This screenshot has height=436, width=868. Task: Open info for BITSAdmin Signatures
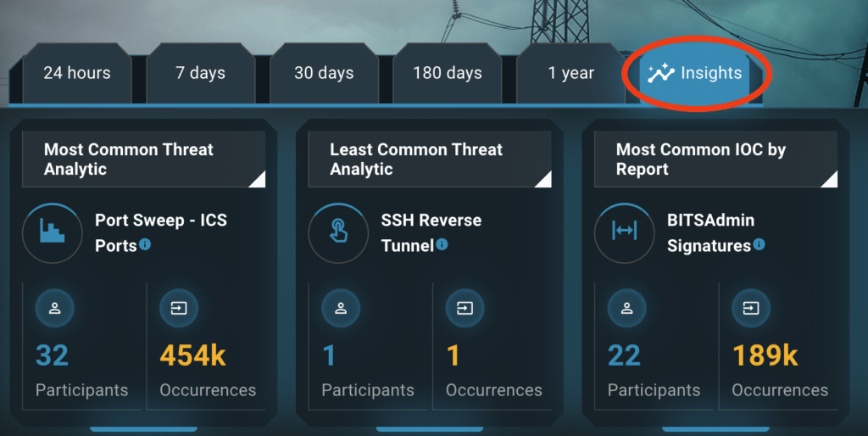pyautogui.click(x=759, y=243)
